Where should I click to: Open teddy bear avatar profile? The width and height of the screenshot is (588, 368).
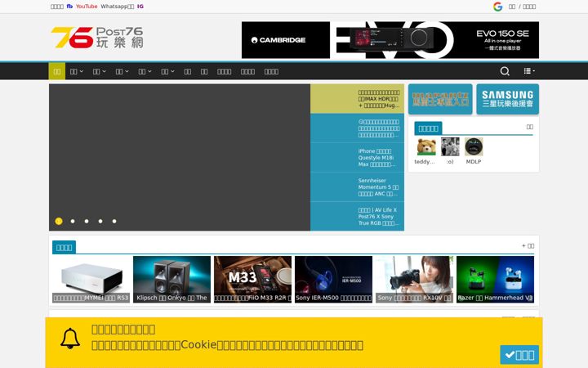(x=426, y=146)
